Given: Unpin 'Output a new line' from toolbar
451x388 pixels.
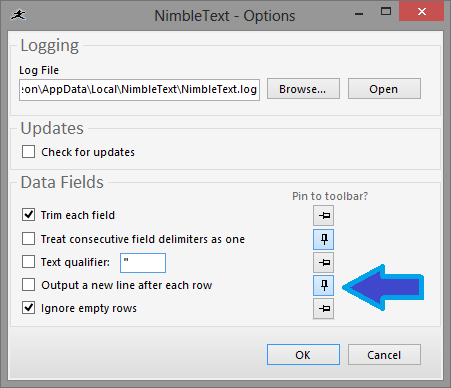Looking at the screenshot, I should coord(323,285).
